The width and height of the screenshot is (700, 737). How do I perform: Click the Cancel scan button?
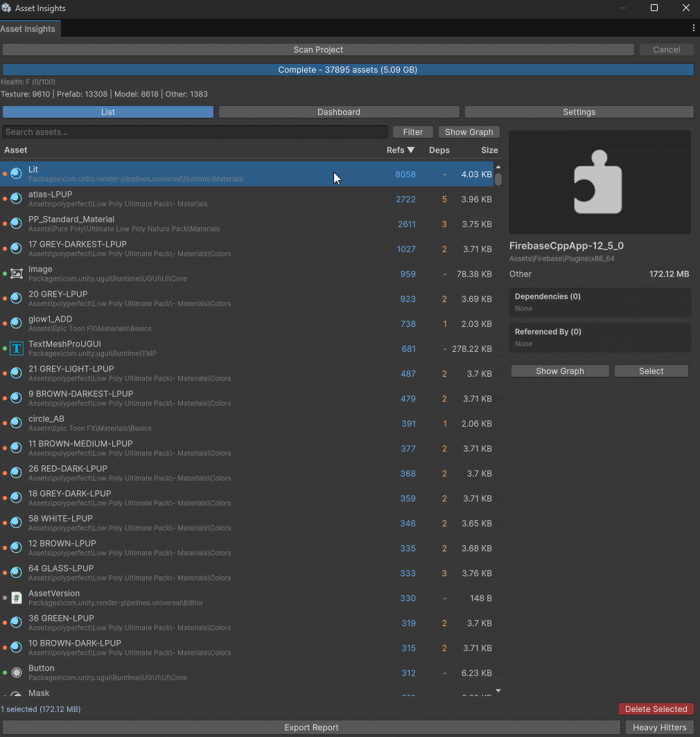click(666, 49)
